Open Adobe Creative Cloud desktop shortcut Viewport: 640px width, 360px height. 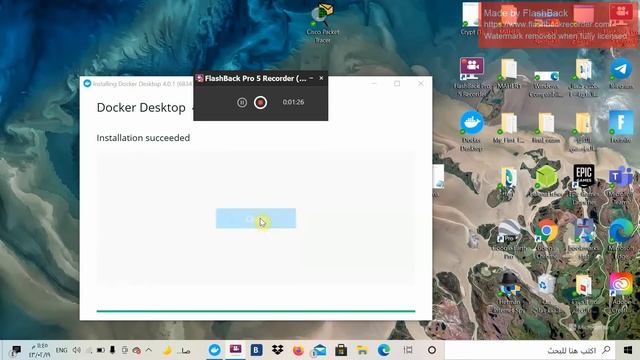pos(621,293)
